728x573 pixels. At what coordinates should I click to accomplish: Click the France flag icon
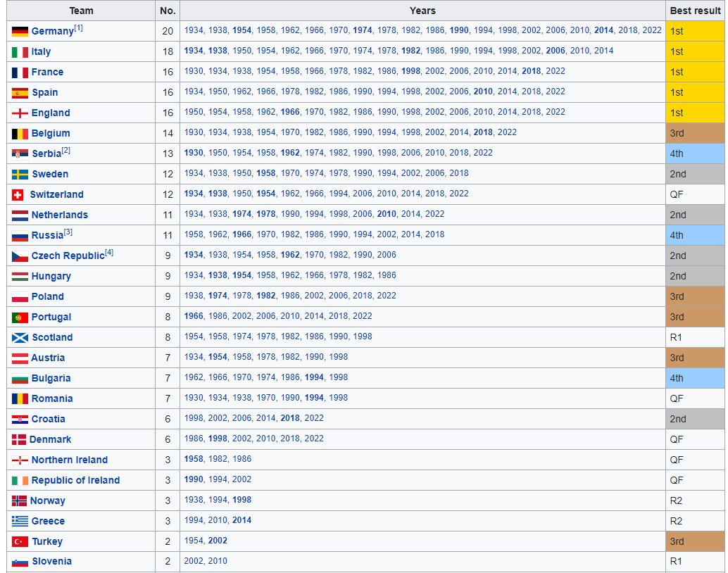[20, 73]
